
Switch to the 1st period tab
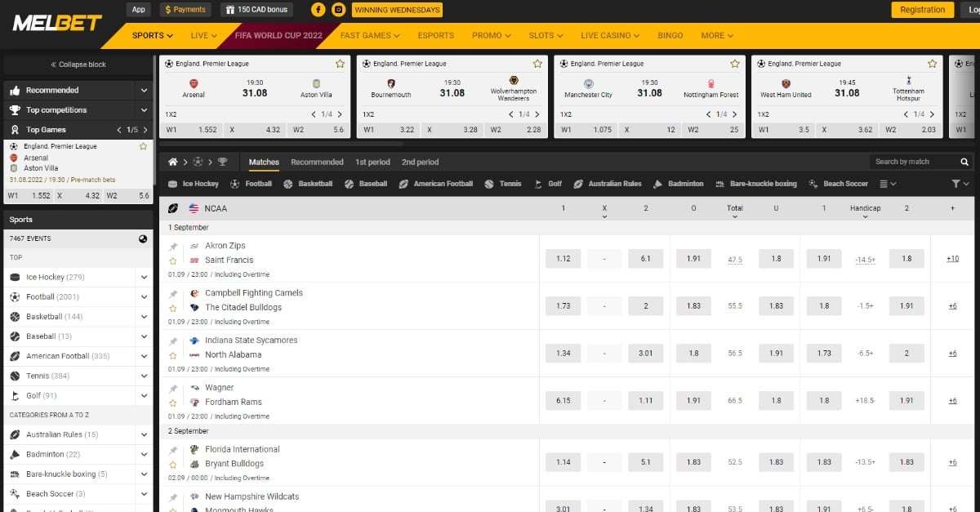[x=373, y=162]
